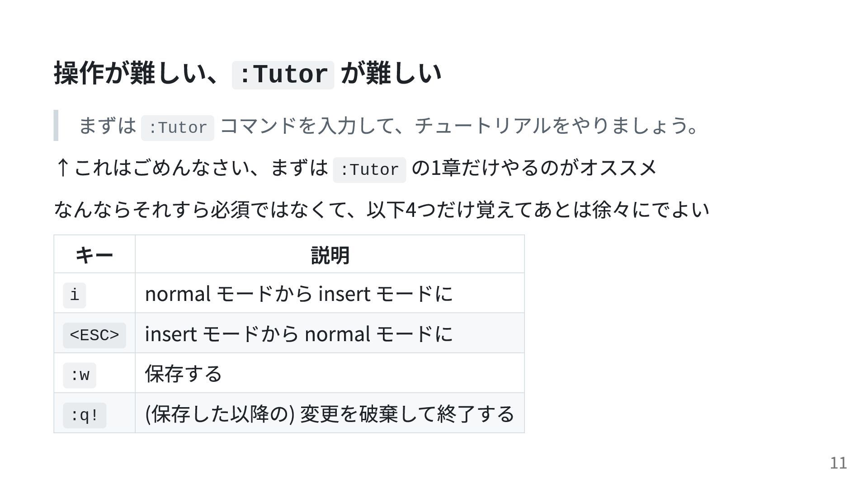Click the :Tutor code in the heading

point(283,75)
